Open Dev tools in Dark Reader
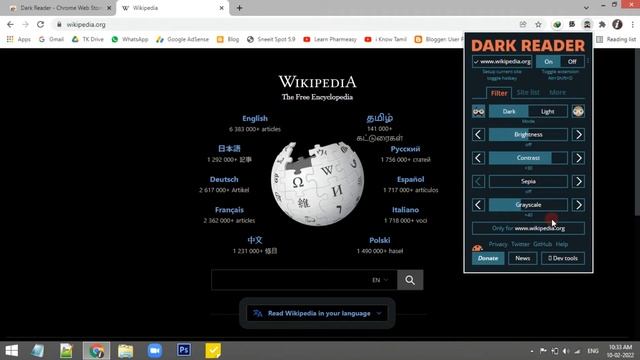The image size is (640, 360). [563, 258]
